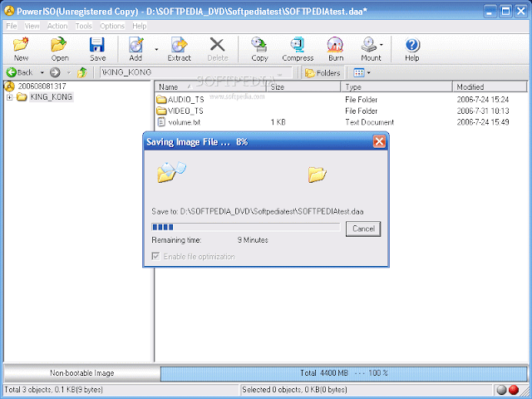Click the Help question mark icon
Viewport: 532px width, 399px height.
[x=412, y=45]
